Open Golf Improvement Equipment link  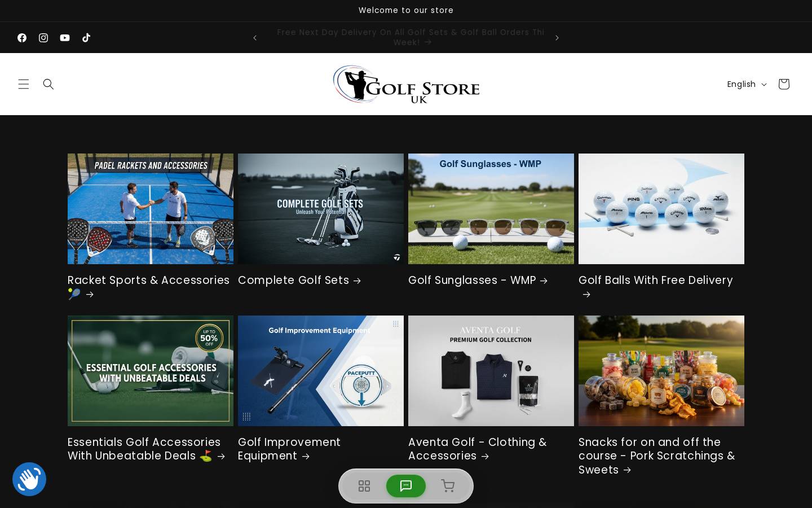tap(289, 449)
